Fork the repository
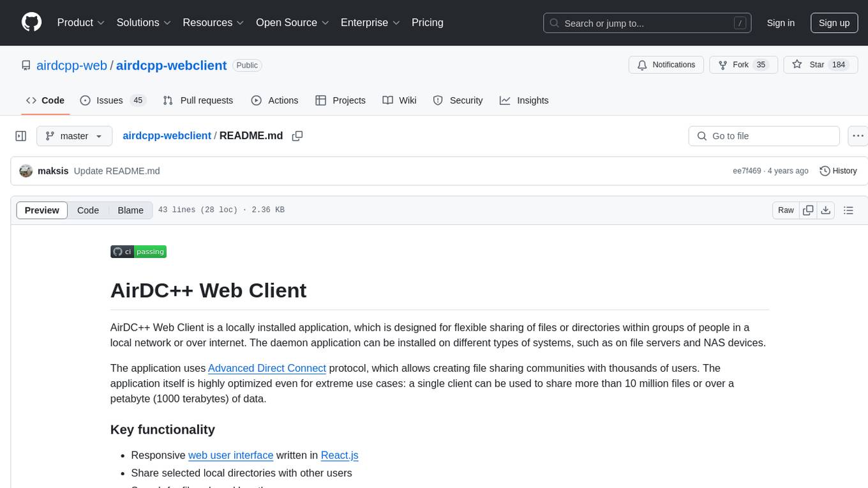This screenshot has height=488, width=868. point(744,65)
